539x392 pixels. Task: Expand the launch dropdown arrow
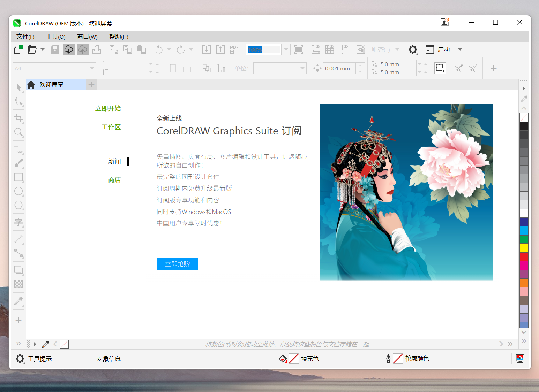tap(460, 49)
